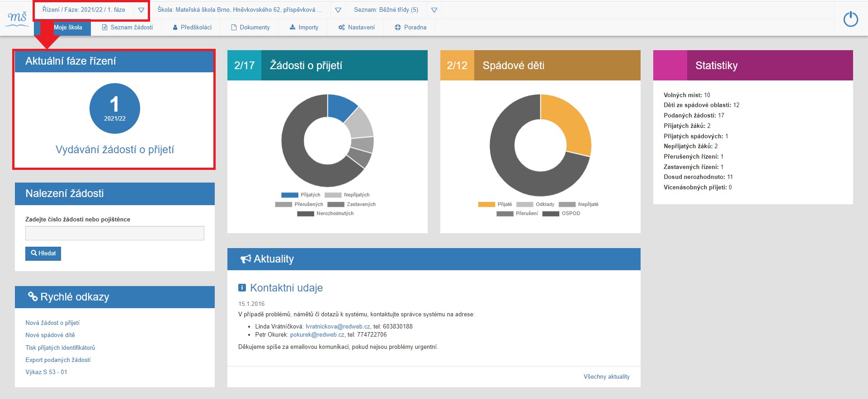868x399 pixels.
Task: Click the power logout icon
Action: [850, 19]
